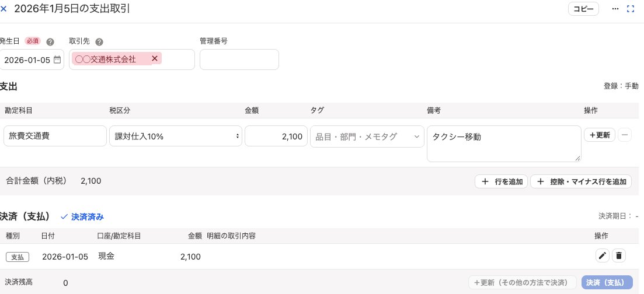Click +更新（その他の方法で決済） button
Viewport: 644px width, 294px height.
523,282
